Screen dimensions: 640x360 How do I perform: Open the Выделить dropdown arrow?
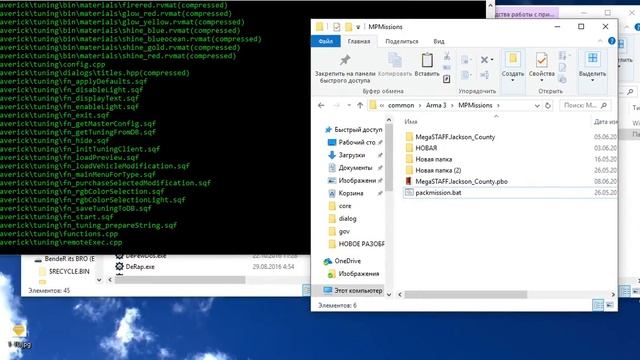592,80
